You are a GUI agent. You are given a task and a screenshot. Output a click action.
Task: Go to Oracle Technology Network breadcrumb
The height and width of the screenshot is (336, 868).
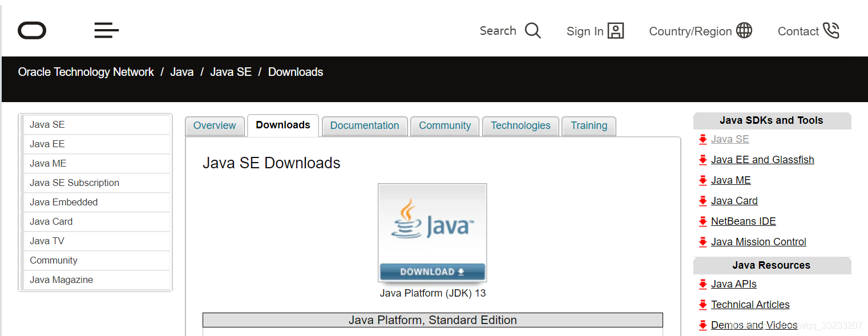pyautogui.click(x=86, y=72)
